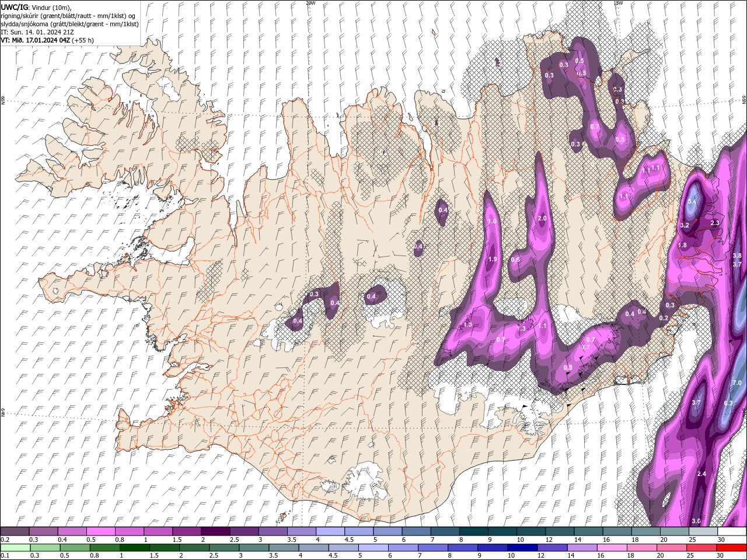The height and width of the screenshot is (560, 747).
Task: Click the dark mauve 0.2 snow legend swatch
Action: coord(15,531)
